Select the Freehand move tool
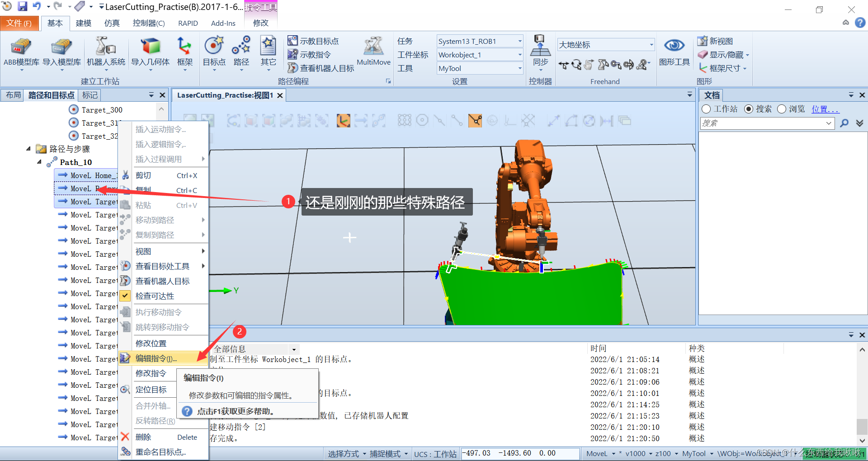This screenshot has width=868, height=461. 563,65
